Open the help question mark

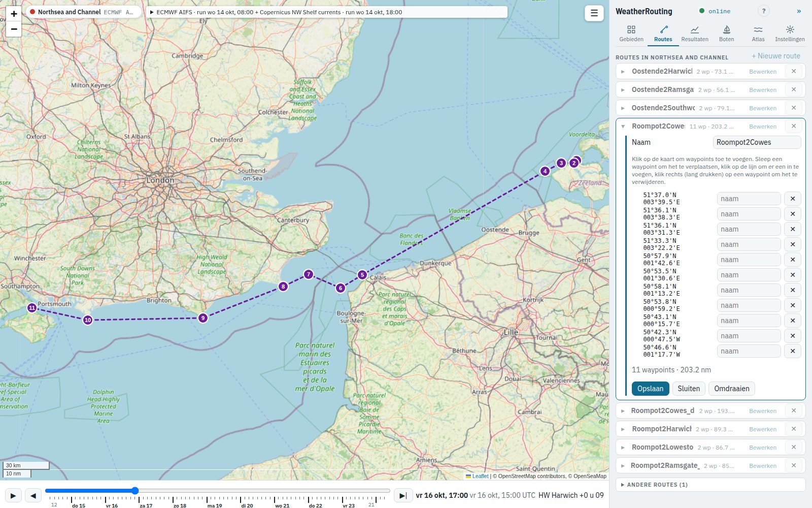(763, 11)
